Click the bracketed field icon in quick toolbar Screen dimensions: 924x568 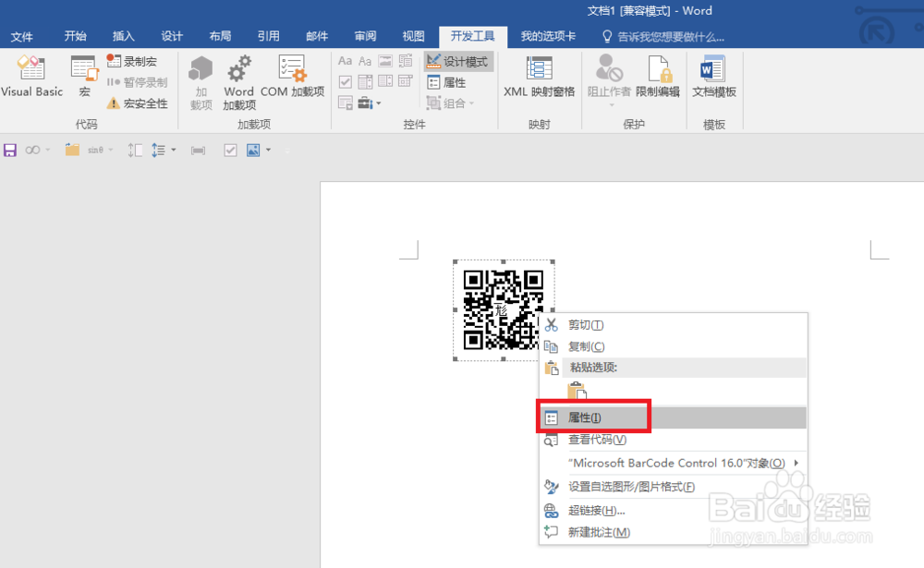click(198, 151)
